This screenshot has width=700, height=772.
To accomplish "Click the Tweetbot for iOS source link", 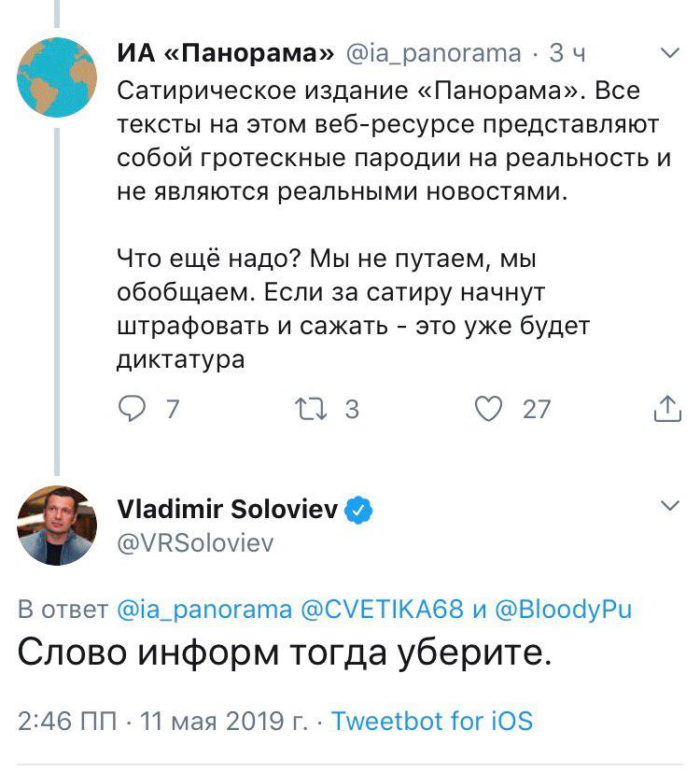I will (x=431, y=722).
